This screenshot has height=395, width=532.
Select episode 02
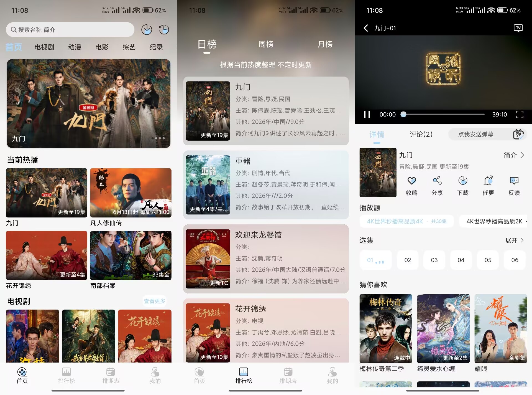tap(408, 260)
